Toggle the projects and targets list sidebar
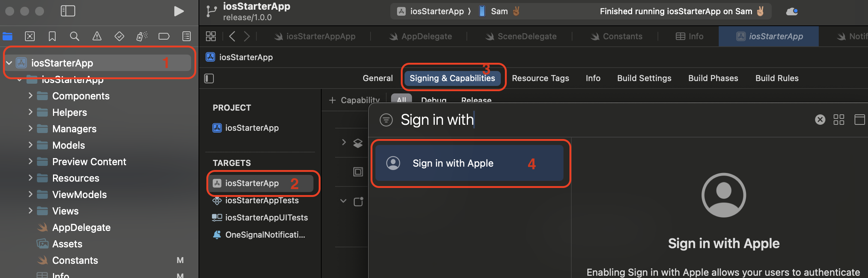 click(209, 78)
